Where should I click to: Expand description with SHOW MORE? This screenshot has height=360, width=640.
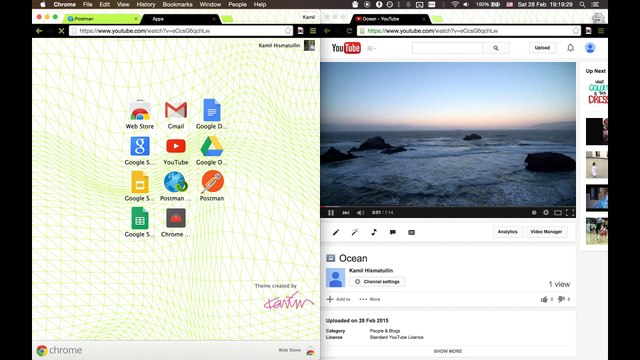[x=448, y=351]
